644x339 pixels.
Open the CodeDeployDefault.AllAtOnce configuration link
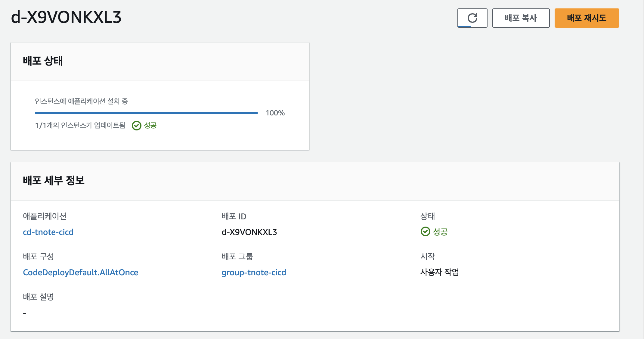click(x=80, y=272)
